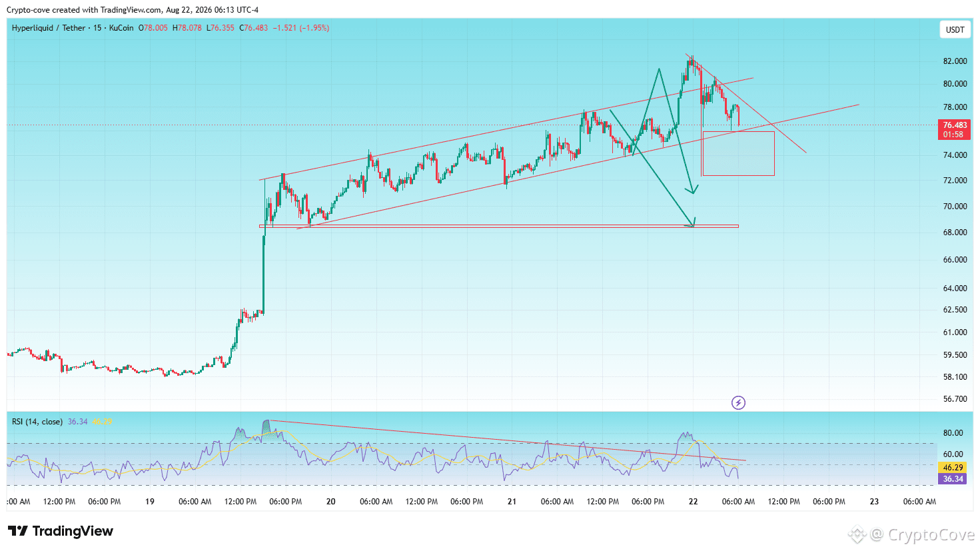The width and height of the screenshot is (980, 551).
Task: Click the 59.500 price axis label
Action: click(955, 355)
